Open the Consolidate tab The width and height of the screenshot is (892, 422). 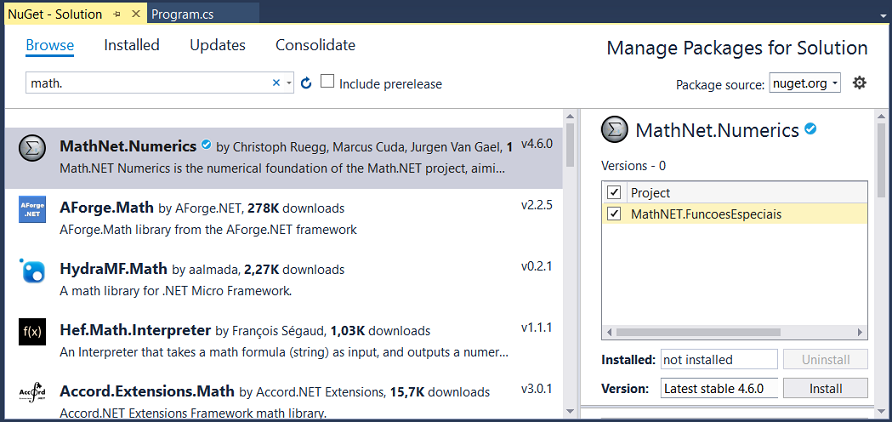pyautogui.click(x=315, y=45)
